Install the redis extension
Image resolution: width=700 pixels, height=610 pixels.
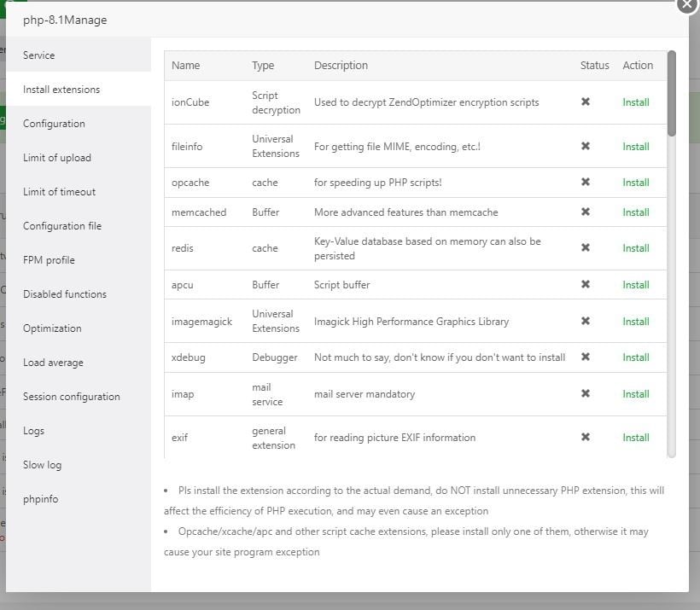point(636,248)
